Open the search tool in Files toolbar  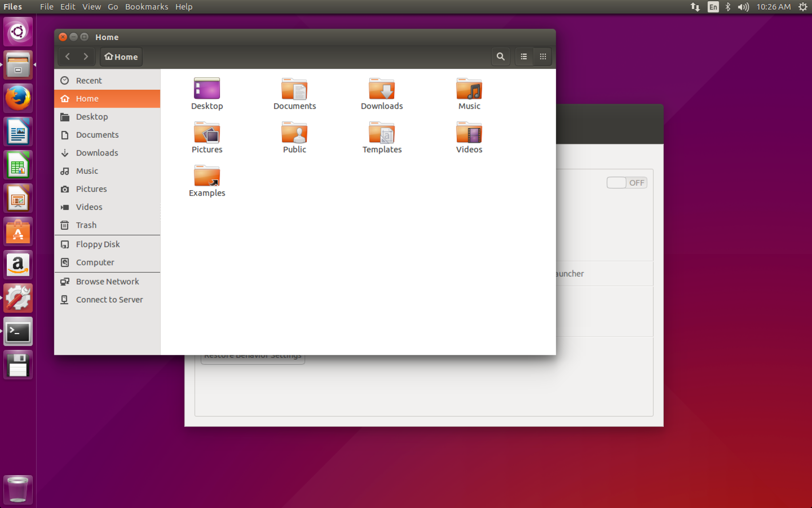point(500,56)
